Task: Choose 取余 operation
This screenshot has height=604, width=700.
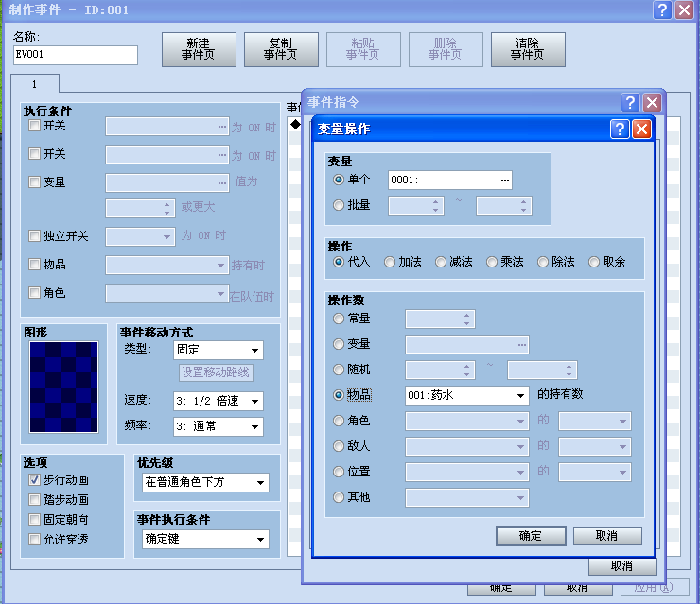Action: 594,262
